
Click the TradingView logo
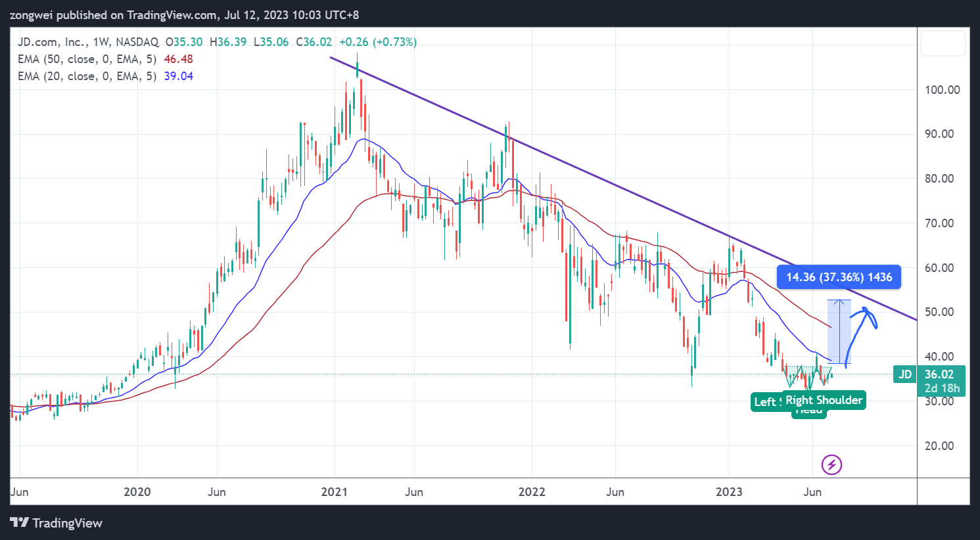tap(57, 523)
